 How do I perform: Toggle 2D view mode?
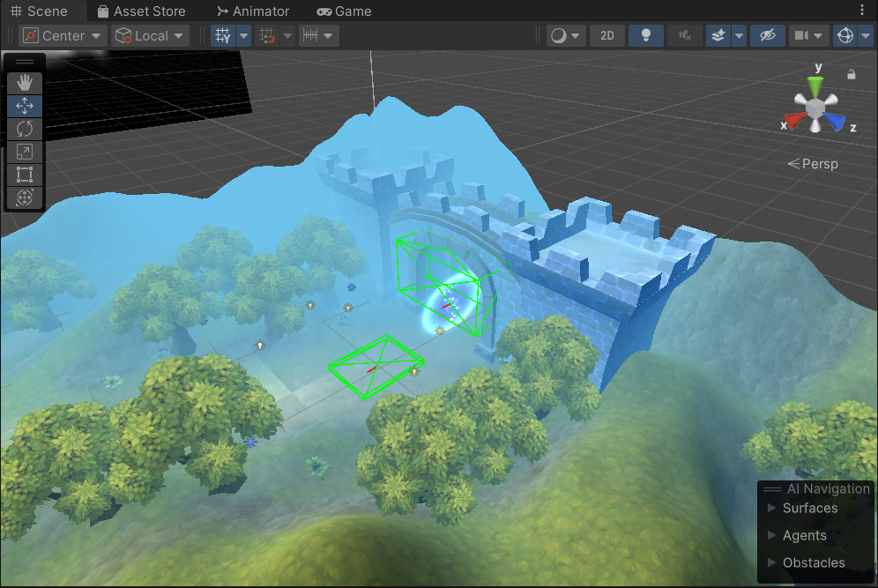pos(606,36)
